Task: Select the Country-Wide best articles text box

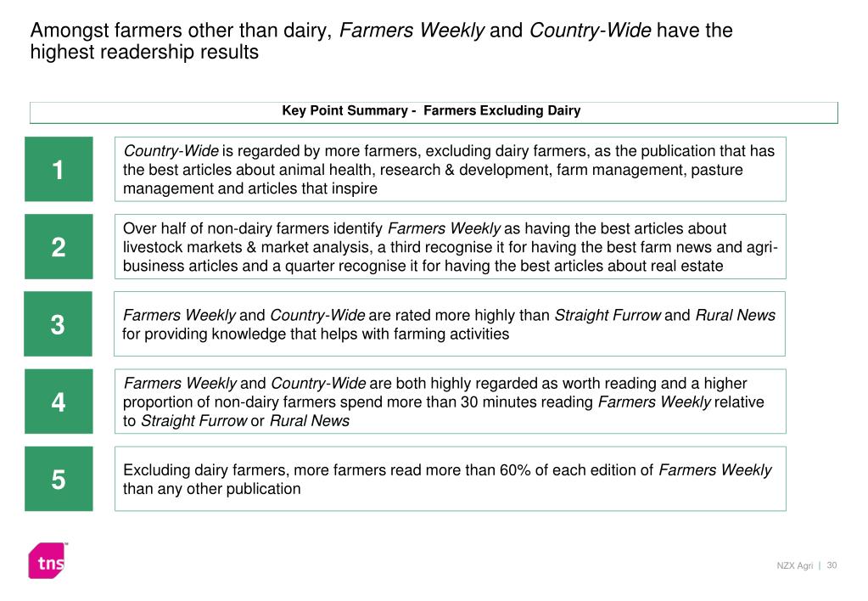Action: pos(450,169)
